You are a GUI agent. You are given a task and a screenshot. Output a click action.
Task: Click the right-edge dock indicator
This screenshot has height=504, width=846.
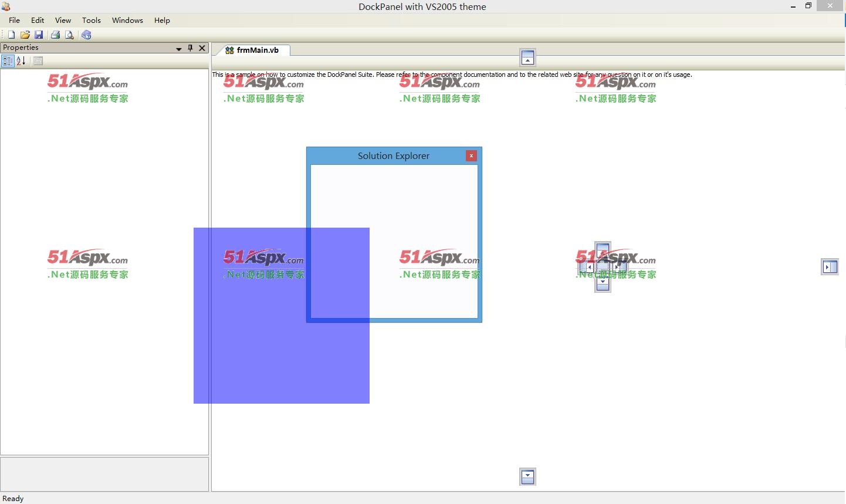830,267
